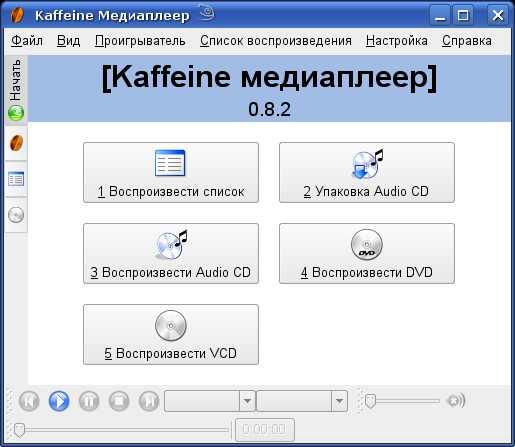Close the Kaffeine window
The height and width of the screenshot is (447, 515).
(x=498, y=15)
